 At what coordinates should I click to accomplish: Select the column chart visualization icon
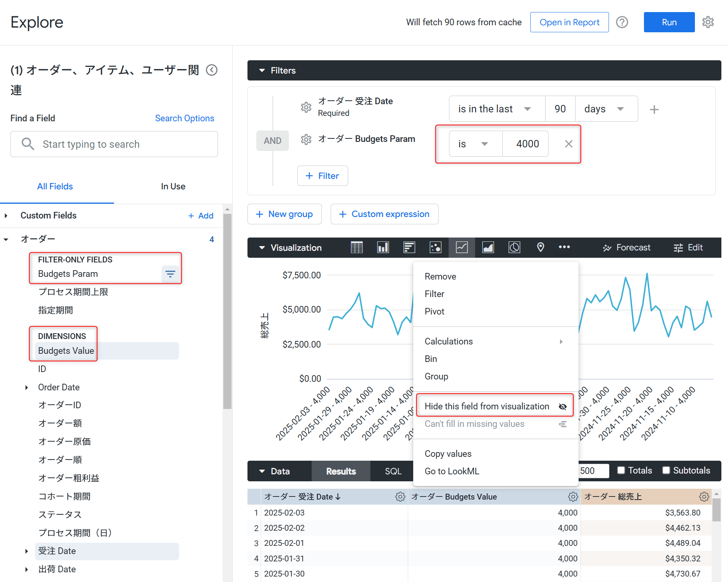pos(383,247)
